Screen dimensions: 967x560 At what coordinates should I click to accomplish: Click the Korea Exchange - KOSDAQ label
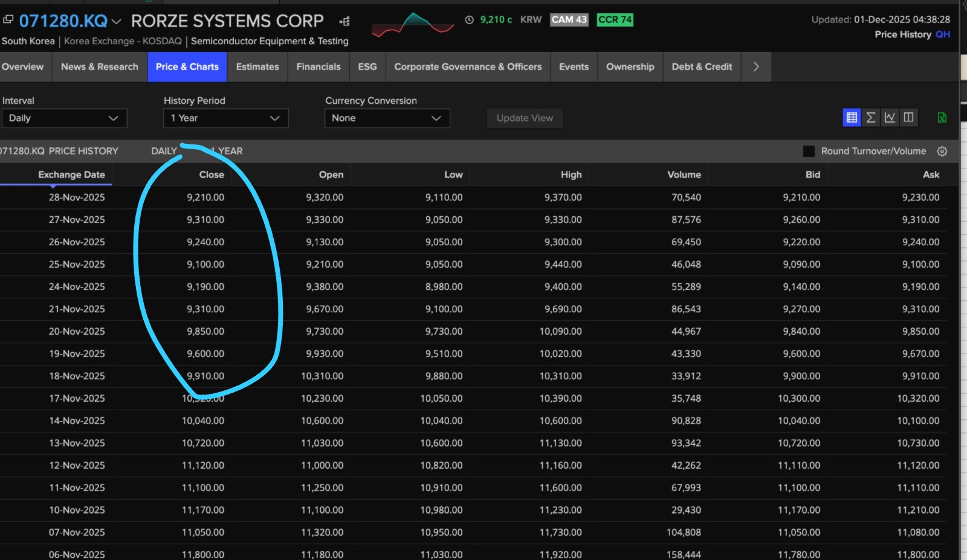pos(123,41)
